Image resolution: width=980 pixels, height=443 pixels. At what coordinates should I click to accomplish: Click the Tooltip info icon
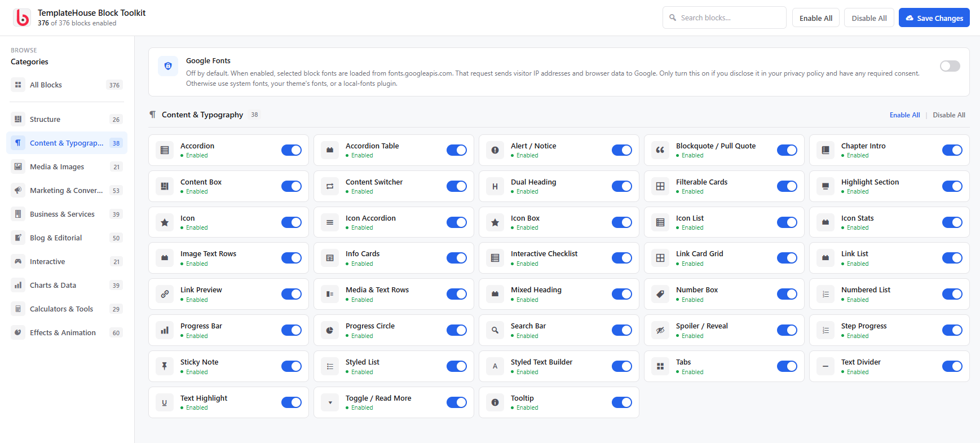point(495,402)
